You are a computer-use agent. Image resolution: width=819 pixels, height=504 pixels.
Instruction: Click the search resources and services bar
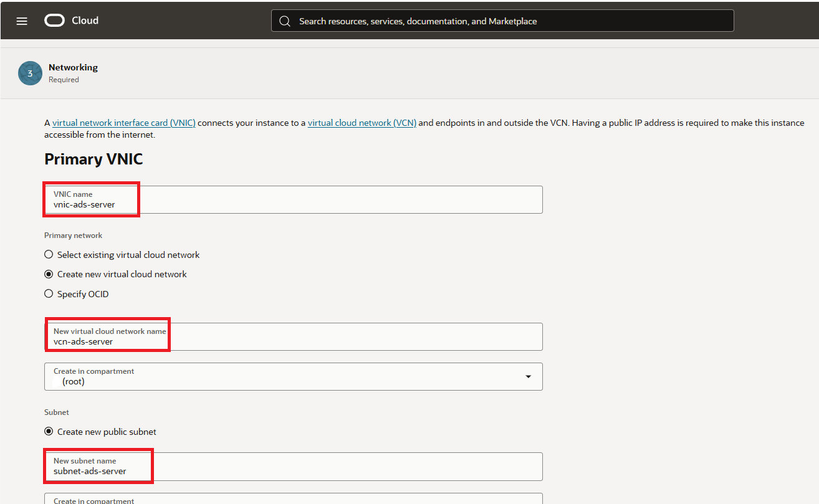tap(502, 21)
